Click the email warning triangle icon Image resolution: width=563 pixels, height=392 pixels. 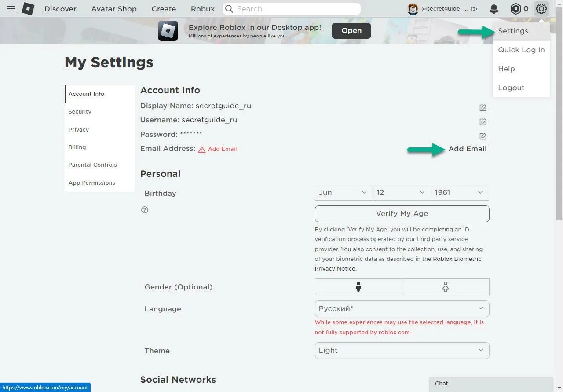[x=202, y=150]
